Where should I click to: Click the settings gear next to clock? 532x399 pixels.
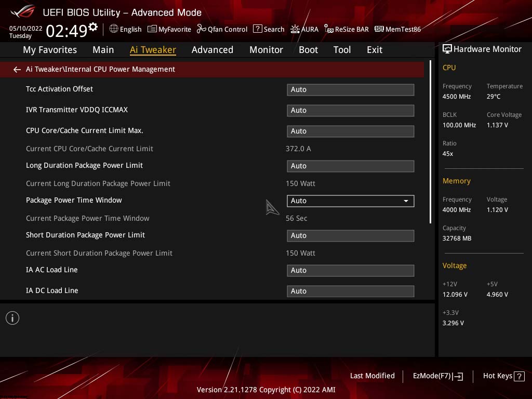(93, 27)
